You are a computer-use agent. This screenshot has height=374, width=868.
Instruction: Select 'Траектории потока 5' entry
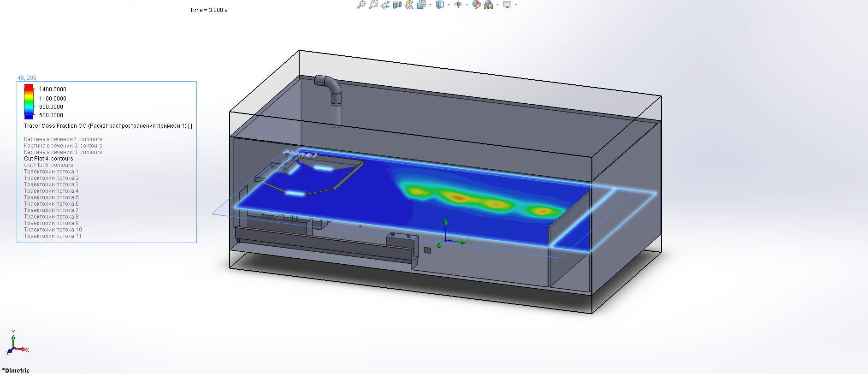tap(51, 197)
